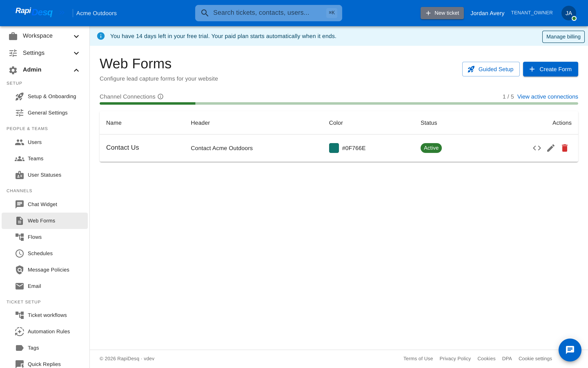
Task: Click the Admin gear icon
Action: (x=13, y=70)
